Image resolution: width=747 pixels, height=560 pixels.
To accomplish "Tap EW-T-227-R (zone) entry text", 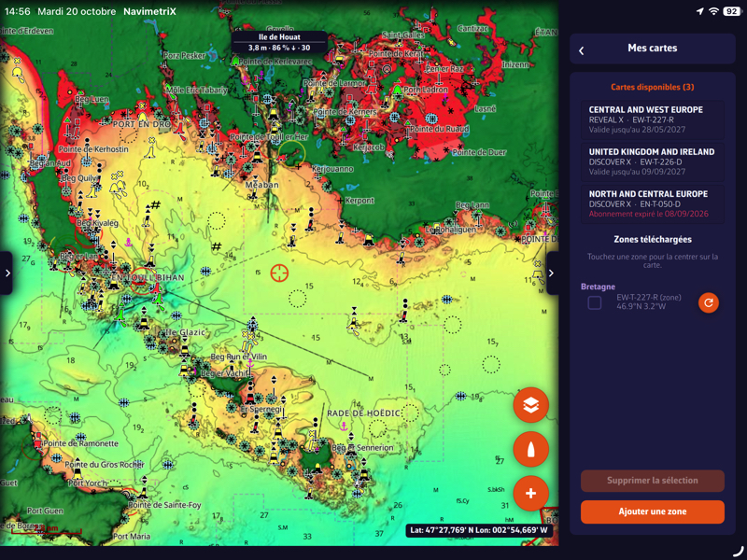I will click(x=649, y=297).
